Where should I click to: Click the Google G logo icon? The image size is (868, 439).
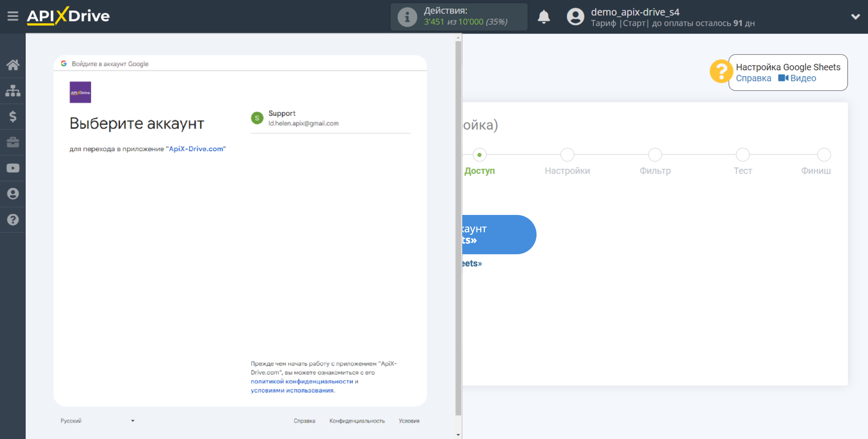64,64
